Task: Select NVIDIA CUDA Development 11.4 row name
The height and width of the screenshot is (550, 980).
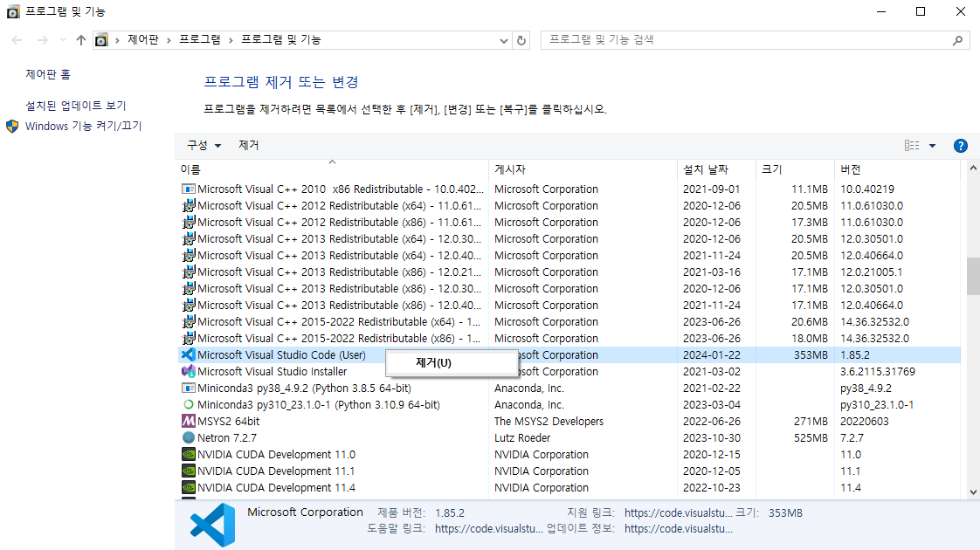Action: 276,487
